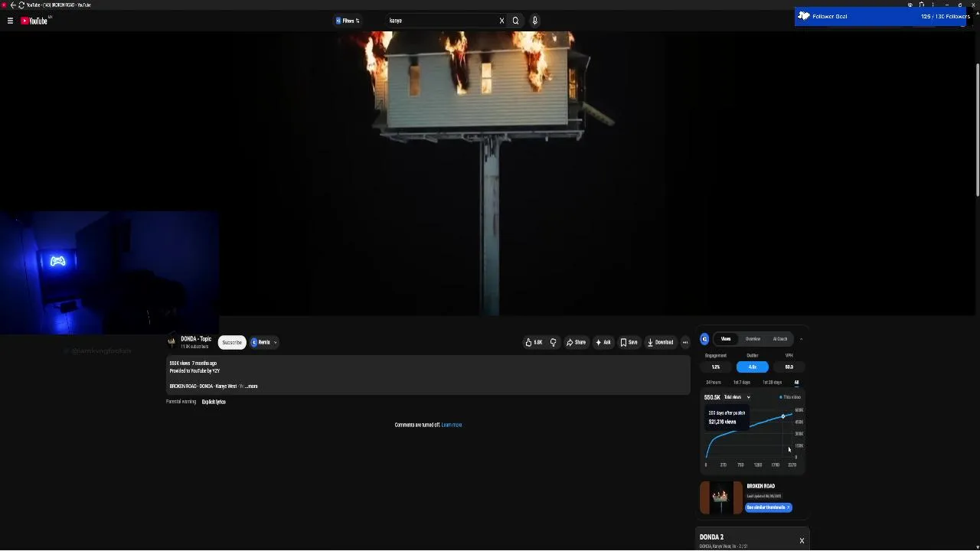The image size is (980, 551).
Task: Clear the search box with X
Action: click(x=501, y=21)
